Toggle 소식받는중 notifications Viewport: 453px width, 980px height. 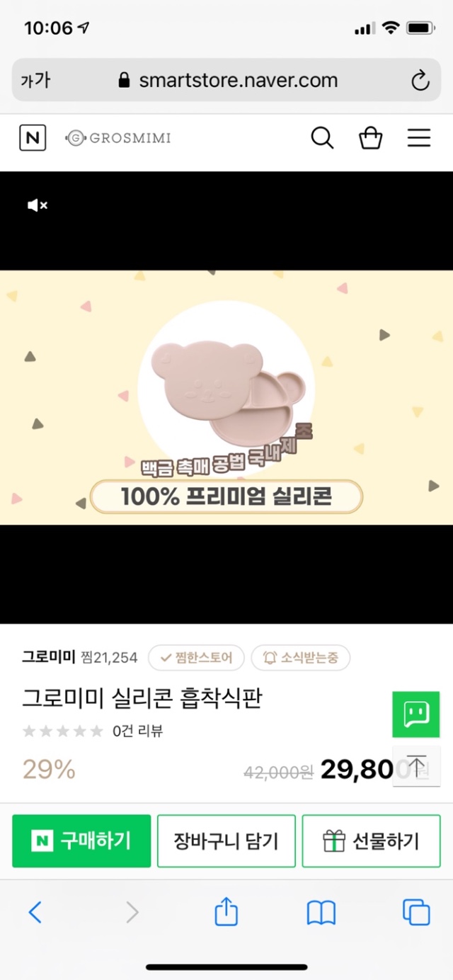pos(301,658)
